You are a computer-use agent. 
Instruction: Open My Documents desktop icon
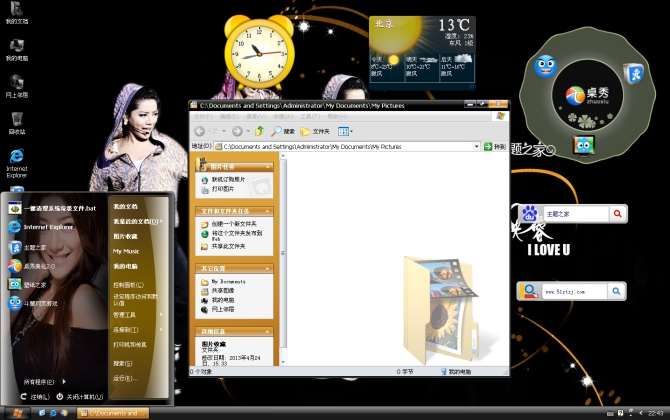coord(17,13)
